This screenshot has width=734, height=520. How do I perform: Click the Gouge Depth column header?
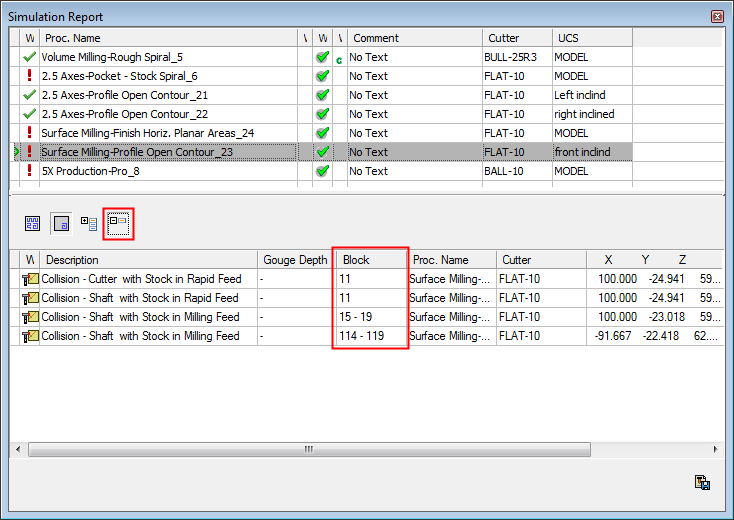point(295,260)
